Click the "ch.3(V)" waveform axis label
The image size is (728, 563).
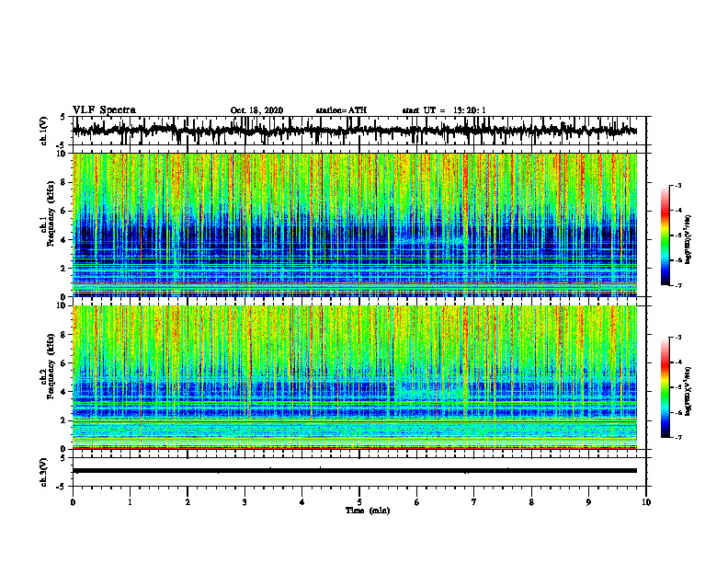(43, 473)
